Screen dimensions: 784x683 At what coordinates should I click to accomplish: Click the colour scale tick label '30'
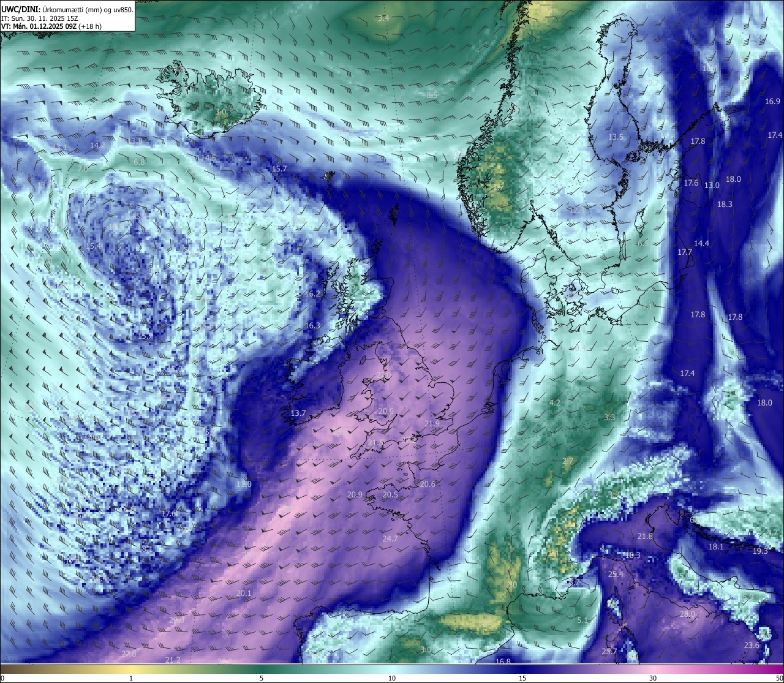pos(653,678)
